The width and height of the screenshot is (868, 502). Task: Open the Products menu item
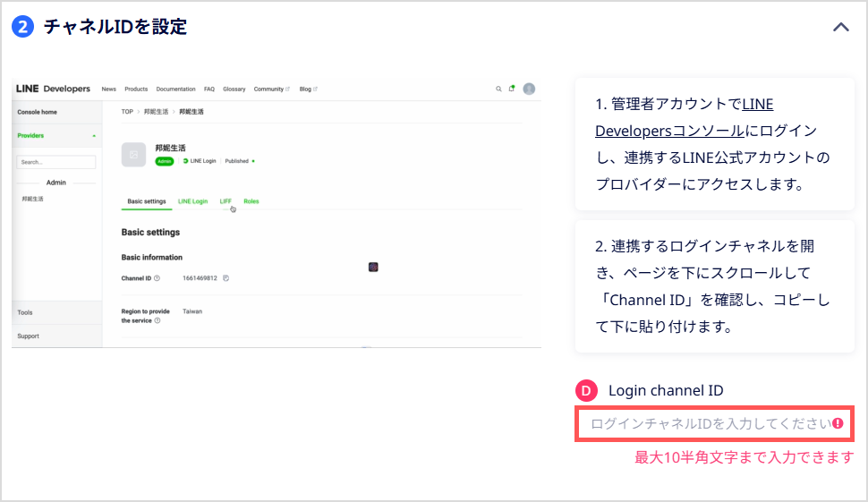136,89
